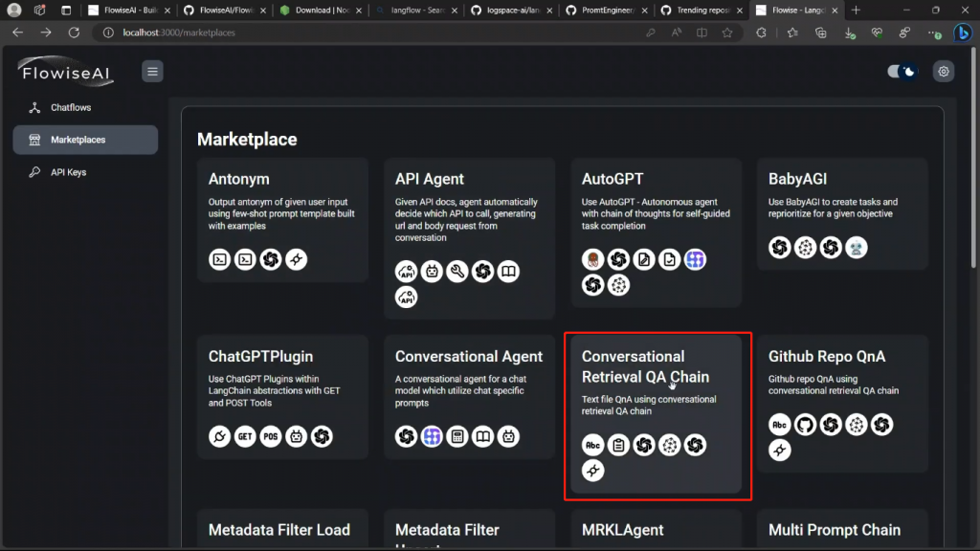980x551 pixels.
Task: Click the wrench tool icon in API Agent card
Action: (x=457, y=272)
